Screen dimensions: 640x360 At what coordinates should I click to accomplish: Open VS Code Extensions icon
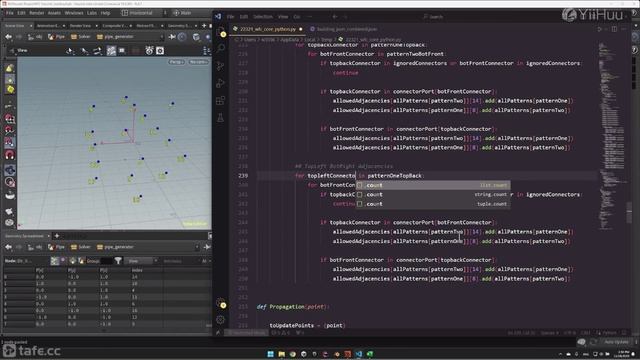click(220, 100)
